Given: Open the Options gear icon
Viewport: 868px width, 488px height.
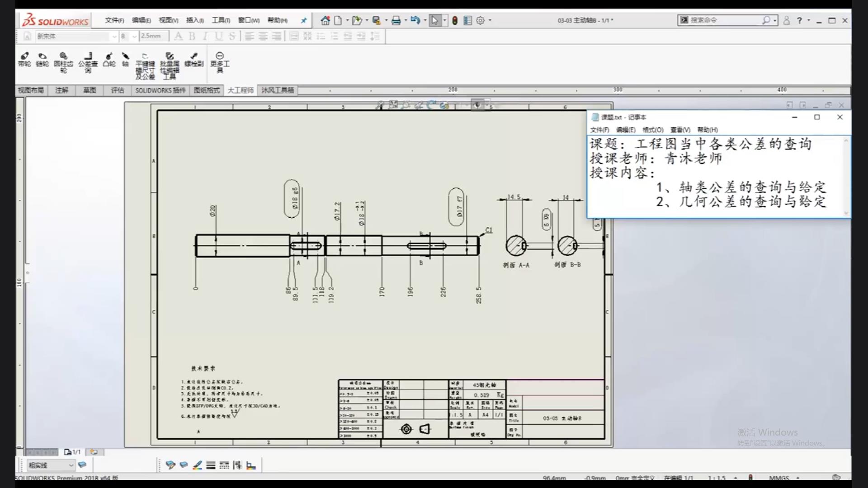Looking at the screenshot, I should [x=481, y=20].
